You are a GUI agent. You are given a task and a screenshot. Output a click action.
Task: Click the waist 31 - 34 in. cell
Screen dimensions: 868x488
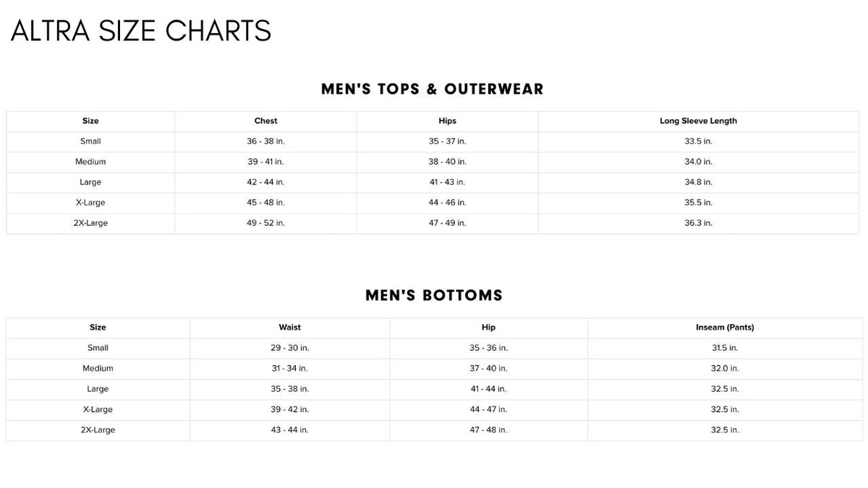[289, 369]
